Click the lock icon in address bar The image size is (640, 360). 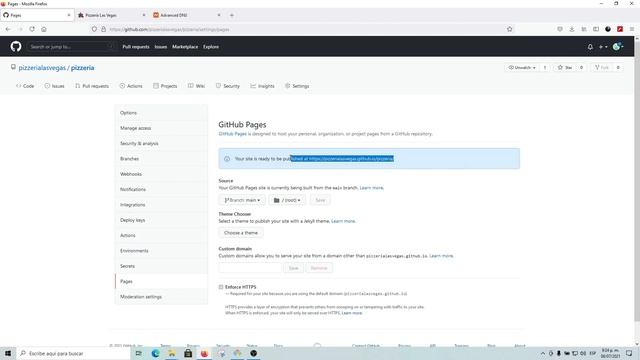tap(104, 29)
